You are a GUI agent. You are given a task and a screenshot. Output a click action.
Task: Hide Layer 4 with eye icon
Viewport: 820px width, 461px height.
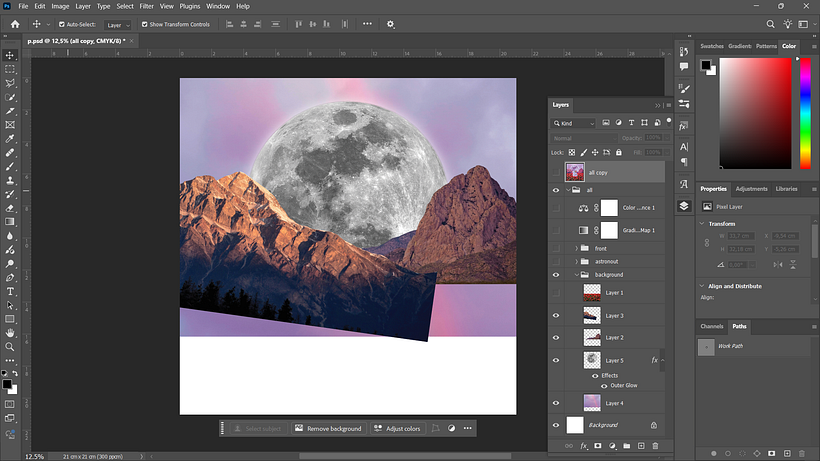(556, 403)
